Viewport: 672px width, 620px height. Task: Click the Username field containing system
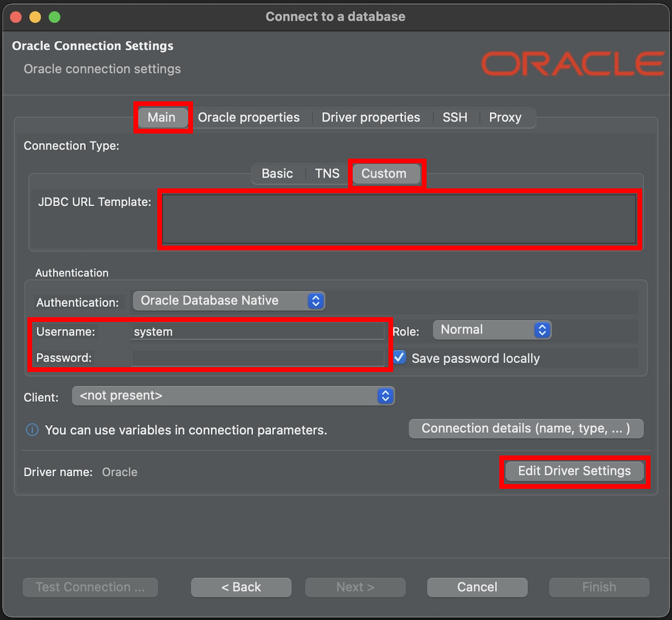(x=257, y=331)
